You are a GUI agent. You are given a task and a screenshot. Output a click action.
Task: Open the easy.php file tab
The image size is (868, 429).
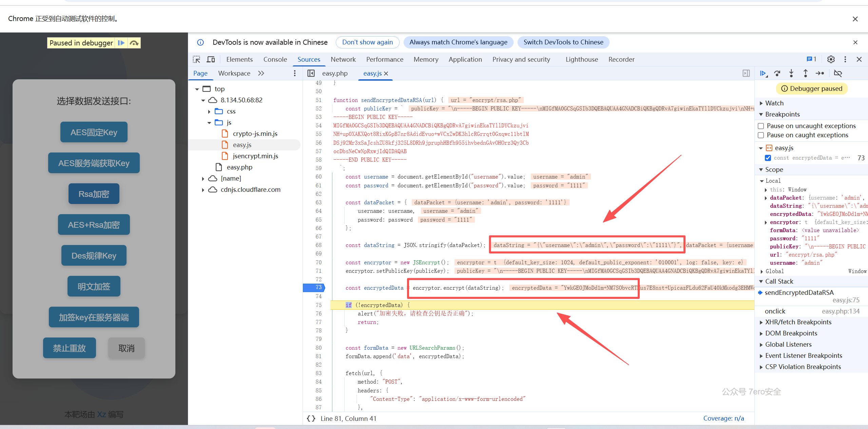coord(334,74)
